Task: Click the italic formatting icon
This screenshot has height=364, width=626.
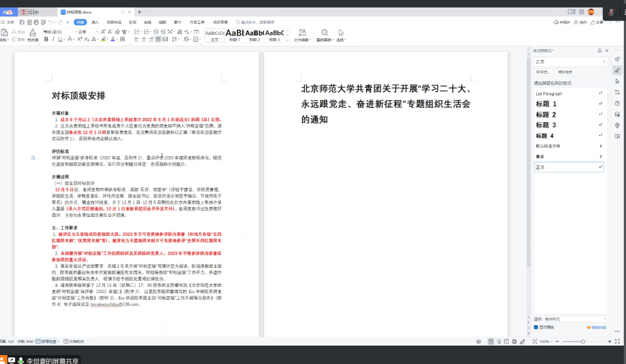Action: click(x=53, y=40)
